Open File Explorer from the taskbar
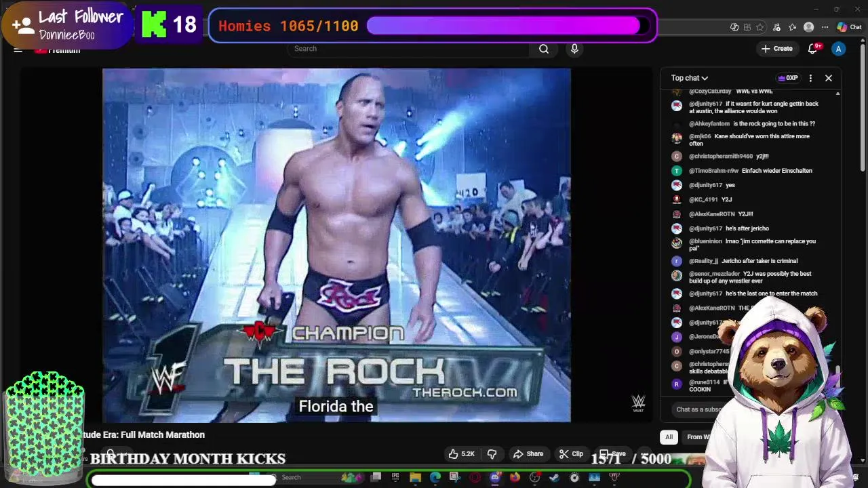The image size is (868, 488). 415,477
